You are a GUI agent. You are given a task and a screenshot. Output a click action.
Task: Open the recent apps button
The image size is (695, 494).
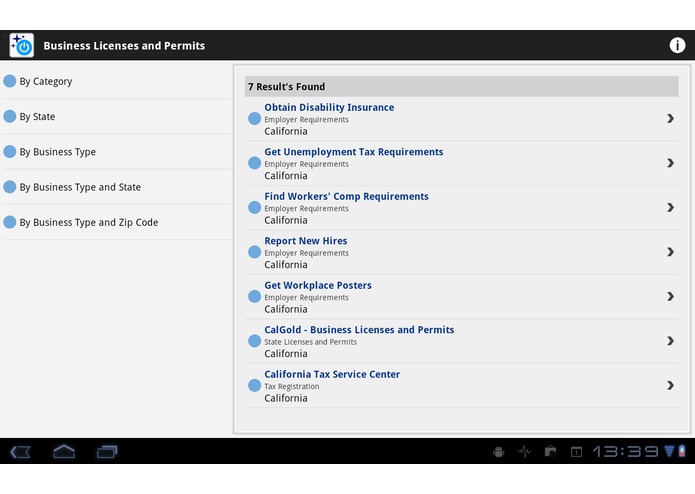pyautogui.click(x=107, y=451)
